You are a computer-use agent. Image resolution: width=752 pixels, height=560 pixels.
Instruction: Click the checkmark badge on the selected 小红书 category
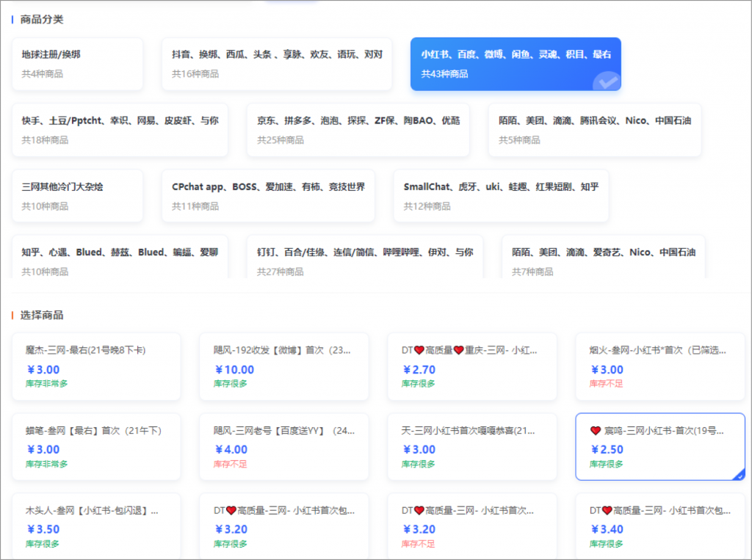607,82
